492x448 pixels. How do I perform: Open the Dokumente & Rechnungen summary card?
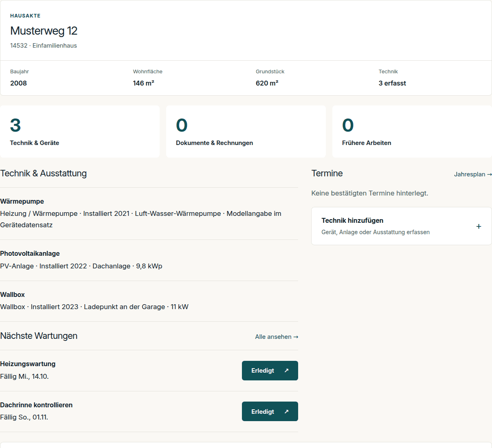point(246,132)
